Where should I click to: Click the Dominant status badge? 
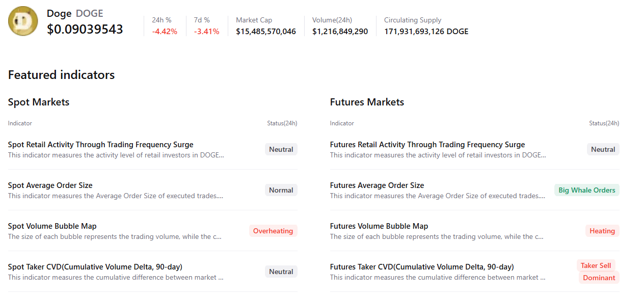tap(599, 278)
